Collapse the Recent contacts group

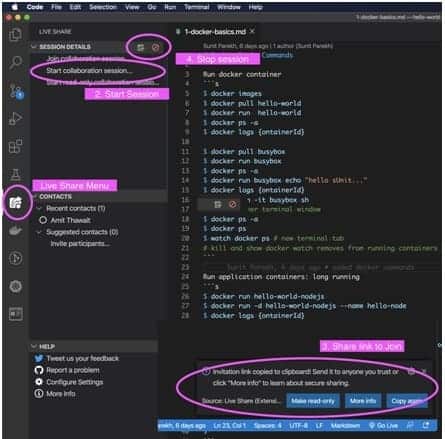40,208
